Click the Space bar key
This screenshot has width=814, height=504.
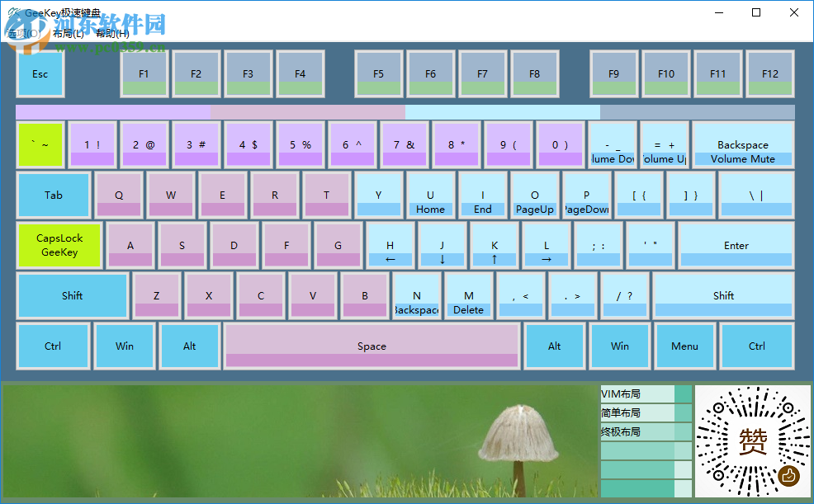point(372,346)
